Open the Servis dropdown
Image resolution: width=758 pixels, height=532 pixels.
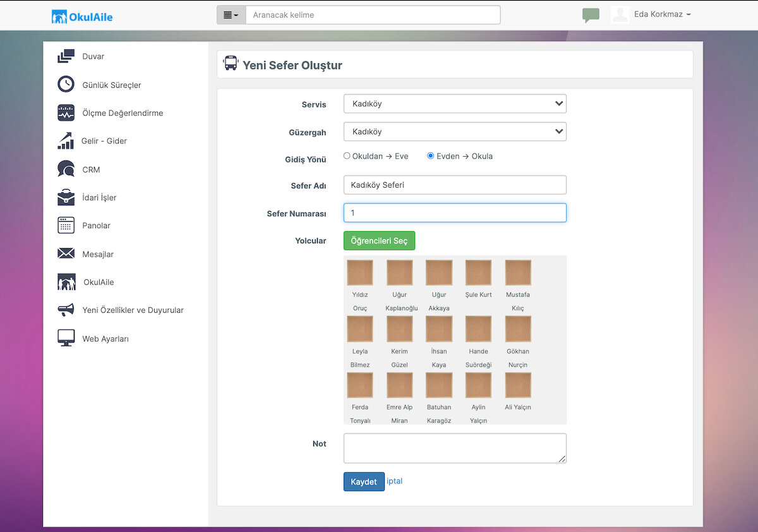pyautogui.click(x=455, y=104)
